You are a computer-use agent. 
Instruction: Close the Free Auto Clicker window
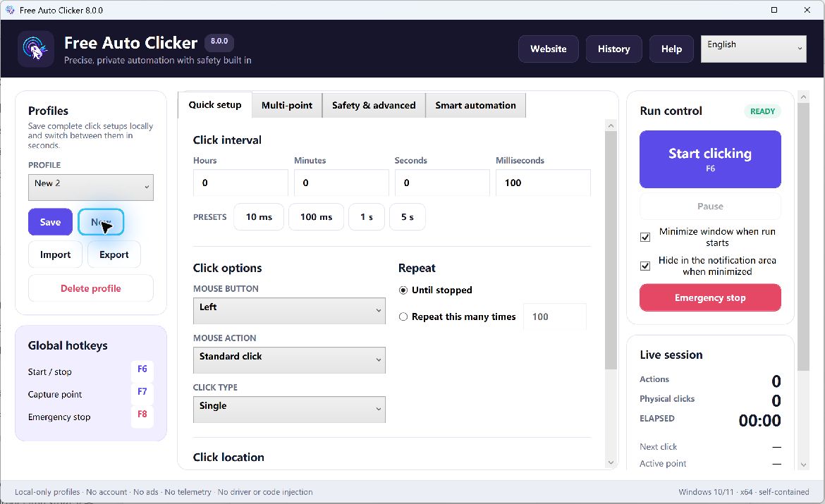click(x=807, y=10)
